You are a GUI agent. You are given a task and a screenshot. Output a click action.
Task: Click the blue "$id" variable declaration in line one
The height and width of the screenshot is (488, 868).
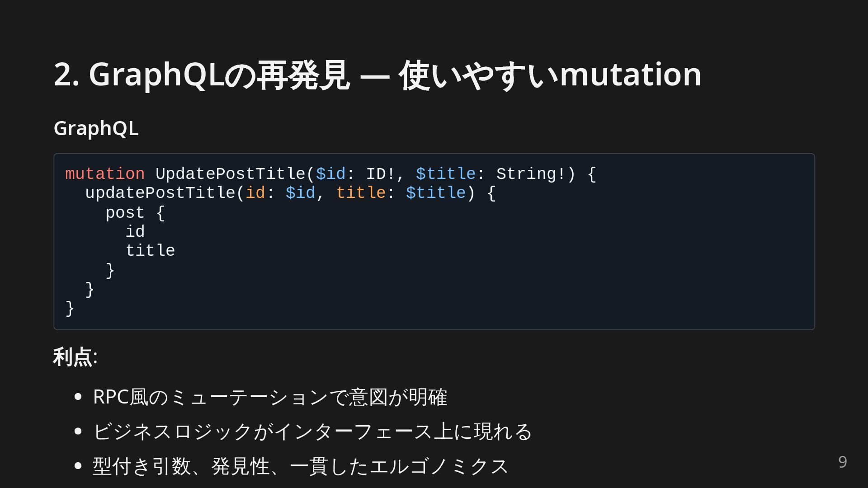[x=330, y=174]
